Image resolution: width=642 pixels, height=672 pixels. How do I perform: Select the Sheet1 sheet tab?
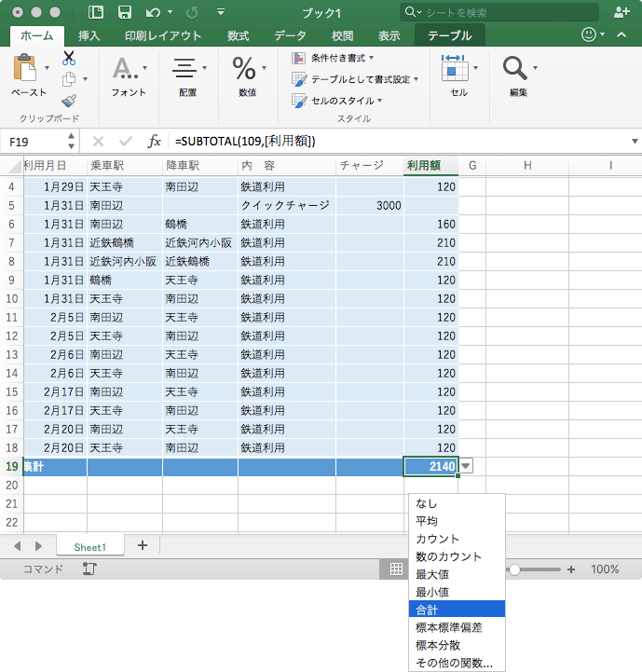[90, 547]
